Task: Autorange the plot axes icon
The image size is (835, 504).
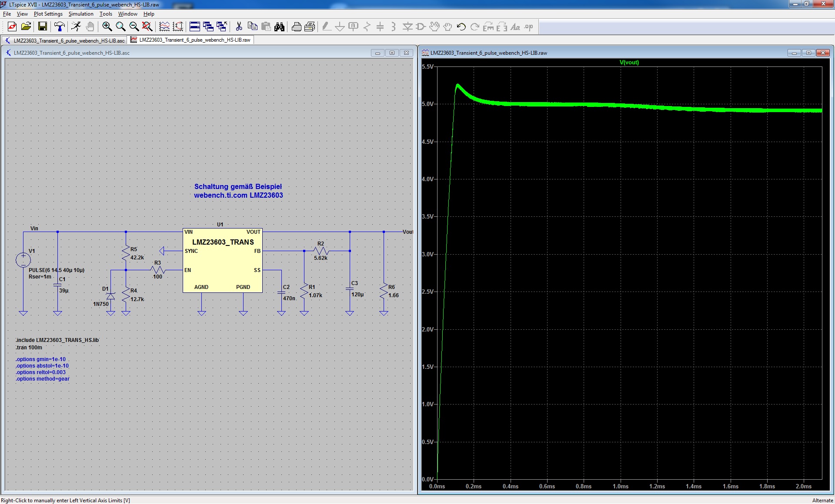Action: point(178,27)
